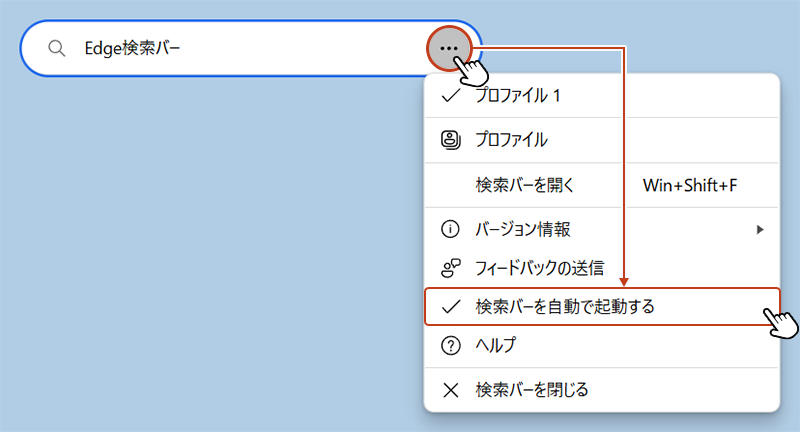Click the X icon beside 検索バーを閉じる

click(451, 390)
